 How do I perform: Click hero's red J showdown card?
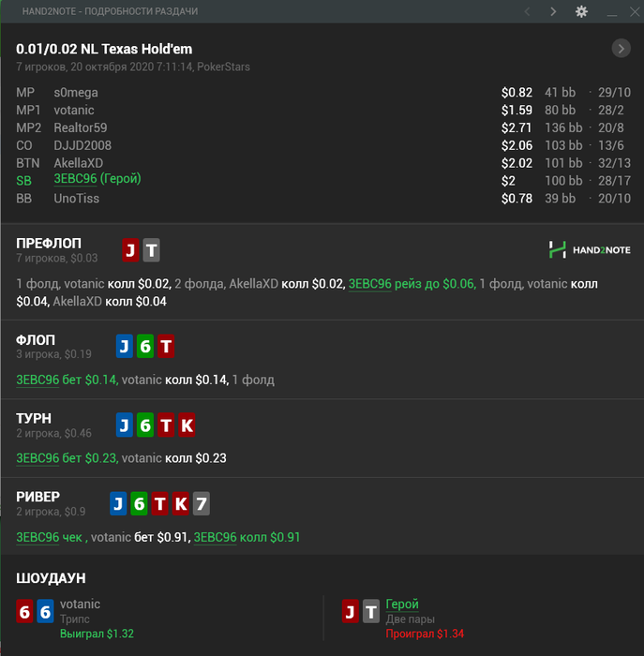coord(351,611)
